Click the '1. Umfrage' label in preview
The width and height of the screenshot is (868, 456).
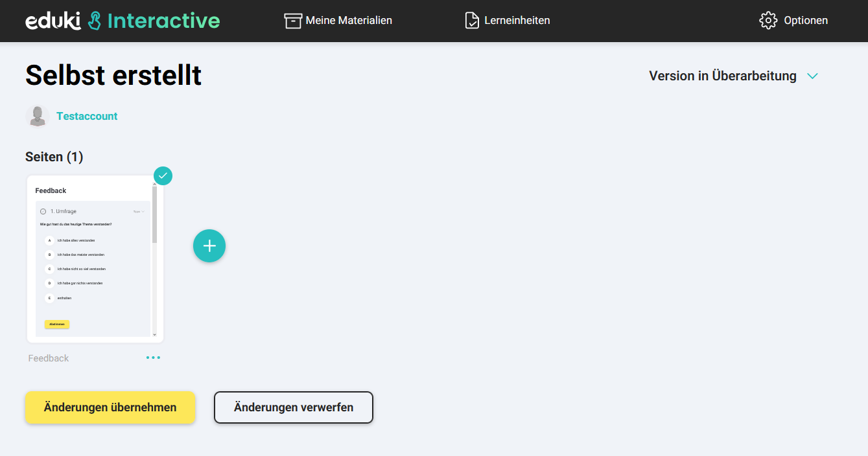coord(64,211)
